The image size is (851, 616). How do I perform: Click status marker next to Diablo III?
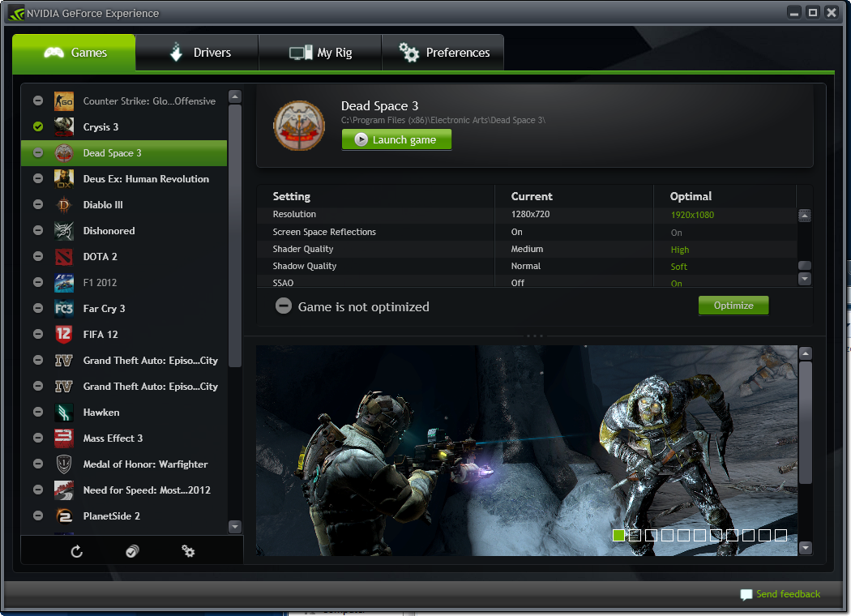point(38,204)
